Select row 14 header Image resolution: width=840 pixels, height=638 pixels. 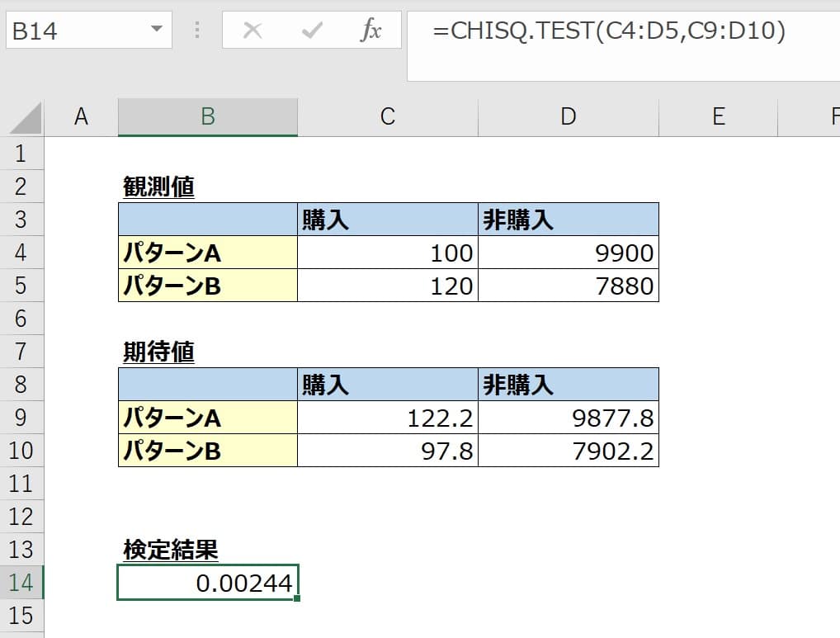click(21, 583)
